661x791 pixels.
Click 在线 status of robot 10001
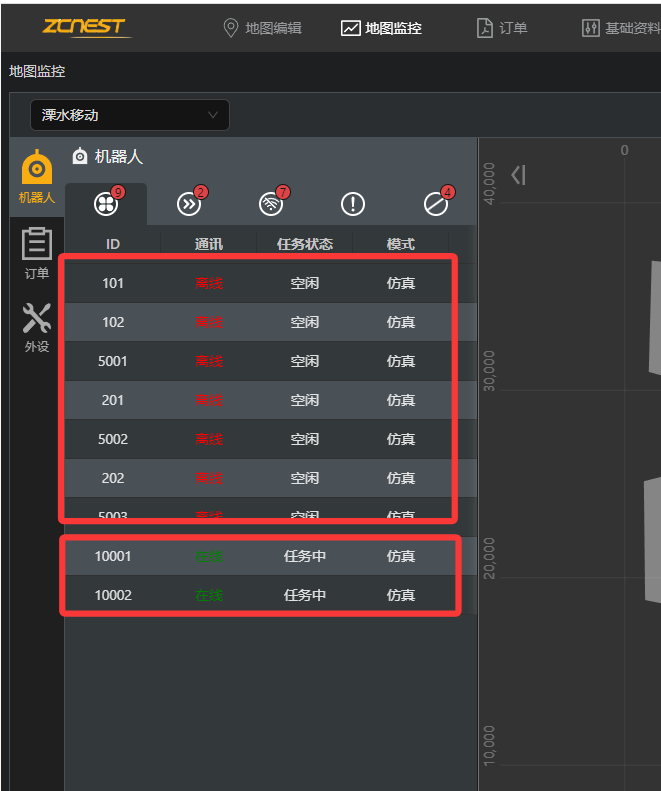[209, 556]
